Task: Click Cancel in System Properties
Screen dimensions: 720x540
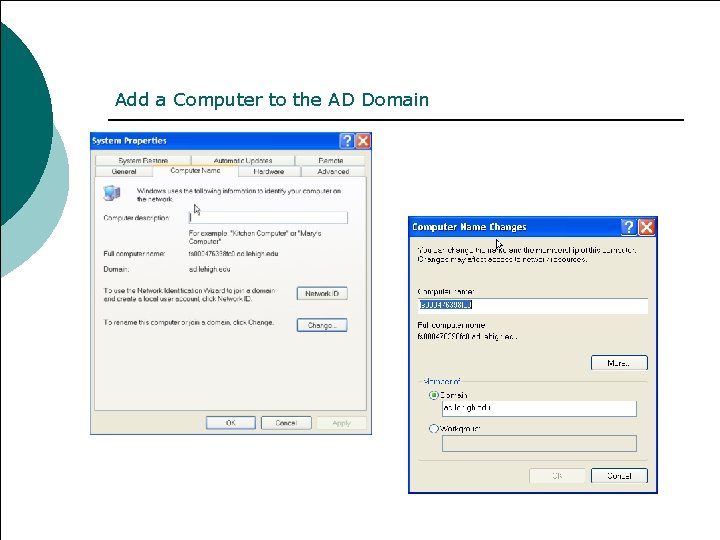Action: (286, 423)
